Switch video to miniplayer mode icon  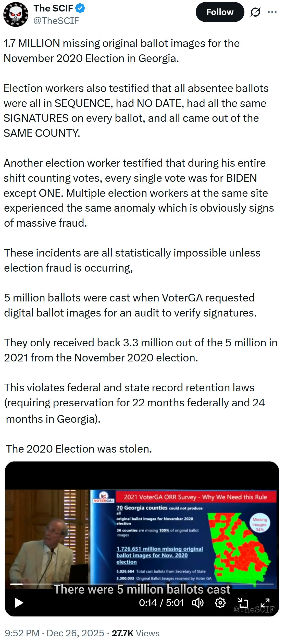[x=243, y=603]
